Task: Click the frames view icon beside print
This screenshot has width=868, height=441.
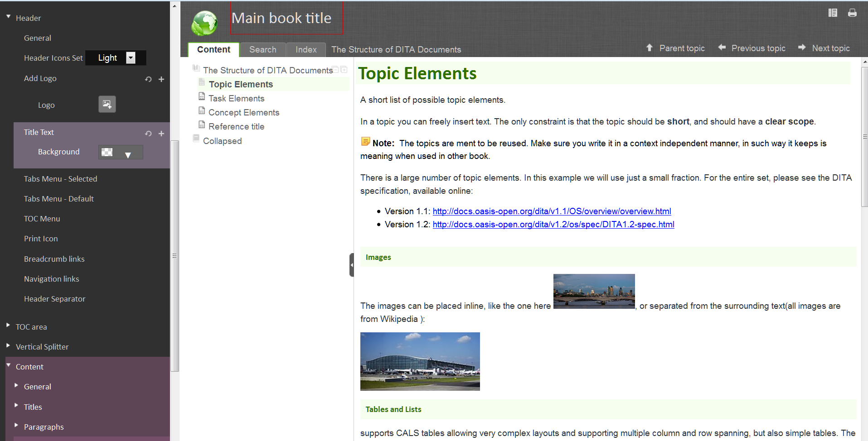Action: 833,13
